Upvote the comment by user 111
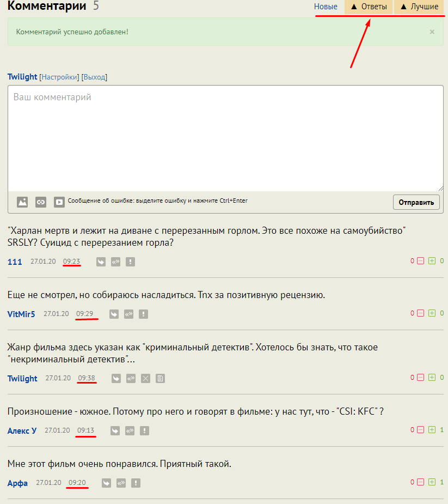This screenshot has width=448, height=504. coord(432,261)
